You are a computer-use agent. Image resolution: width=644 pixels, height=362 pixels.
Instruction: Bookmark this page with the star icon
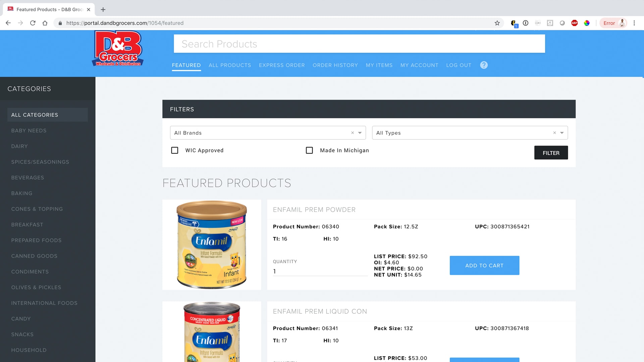[497, 23]
